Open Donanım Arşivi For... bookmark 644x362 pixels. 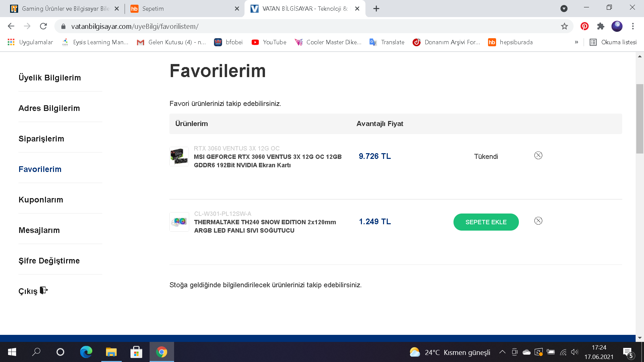click(446, 42)
